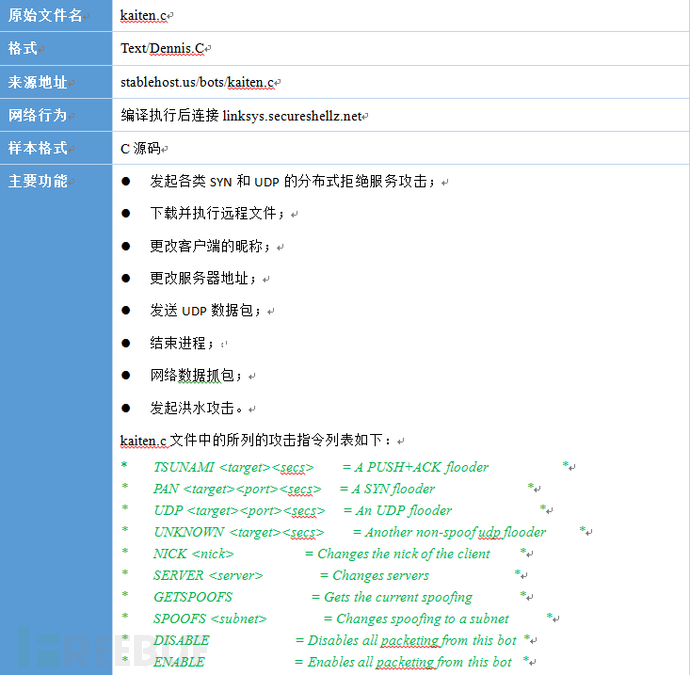Image resolution: width=690 pixels, height=675 pixels.
Task: Select the 'linksys.secureshellz.net' connection text
Action: click(292, 116)
